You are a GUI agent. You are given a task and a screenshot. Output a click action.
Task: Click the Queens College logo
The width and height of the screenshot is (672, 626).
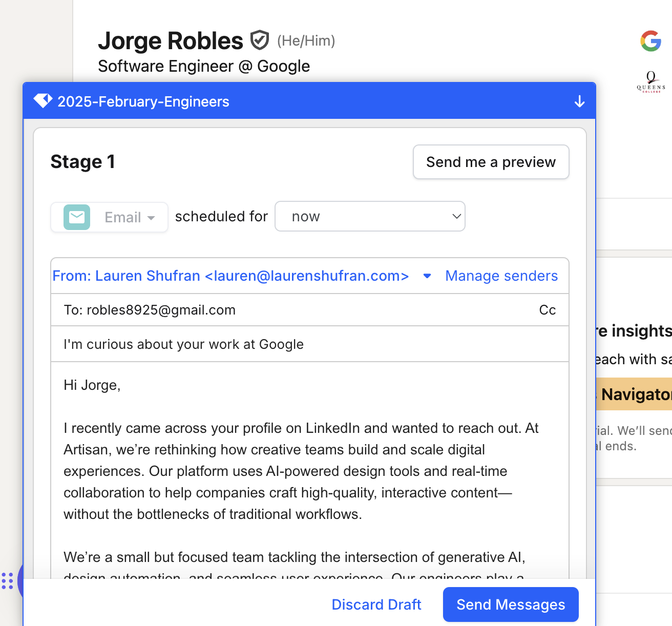pos(651,82)
